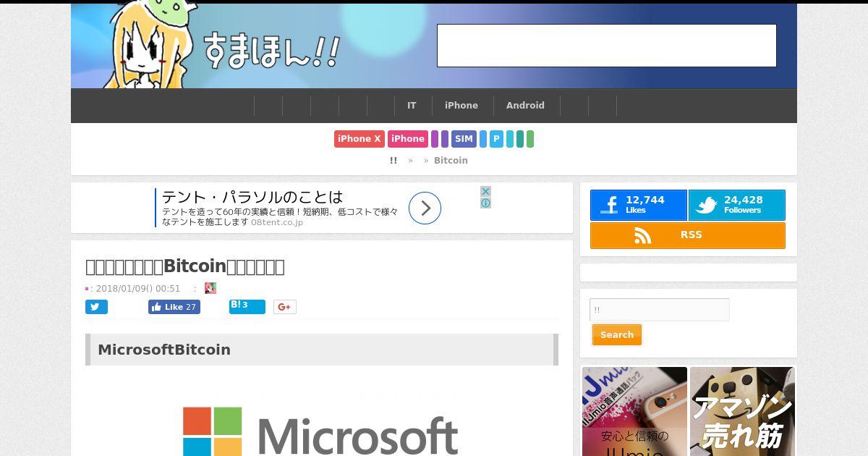Click the Facebook f icon in sidebar
This screenshot has height=456, width=868.
coord(610,206)
